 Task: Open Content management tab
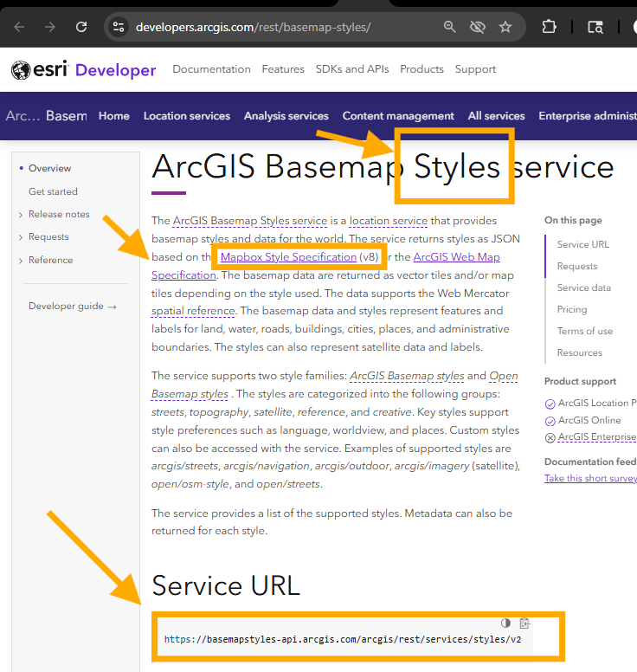tap(398, 116)
